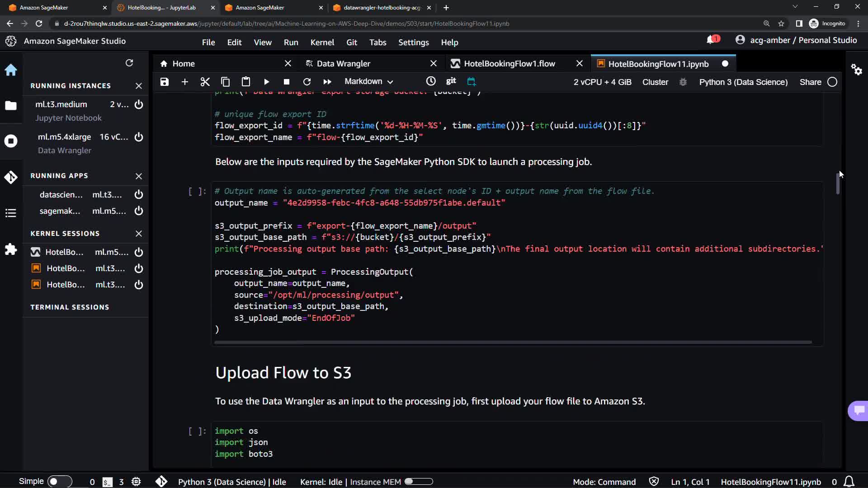Open the Kernel menu
This screenshot has height=488, width=868.
[322, 42]
